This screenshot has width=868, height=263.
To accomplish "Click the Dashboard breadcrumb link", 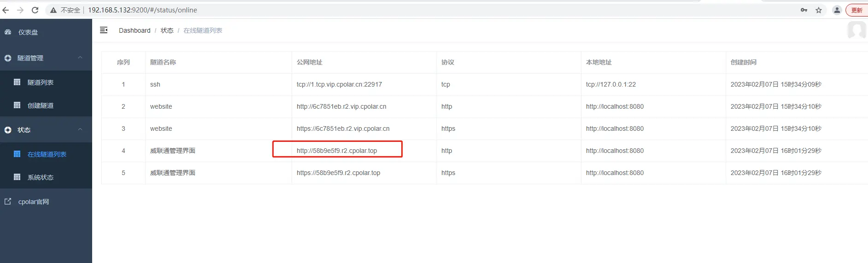I will (135, 30).
